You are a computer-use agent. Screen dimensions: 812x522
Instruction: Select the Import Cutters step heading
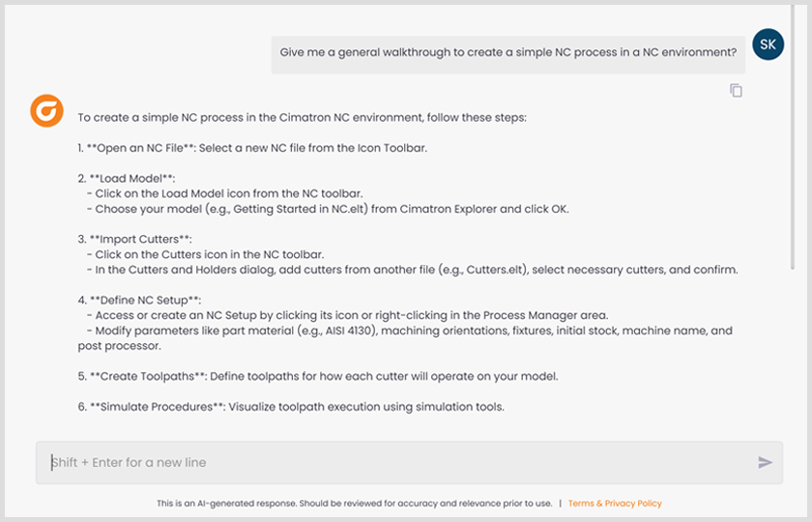[x=134, y=239]
